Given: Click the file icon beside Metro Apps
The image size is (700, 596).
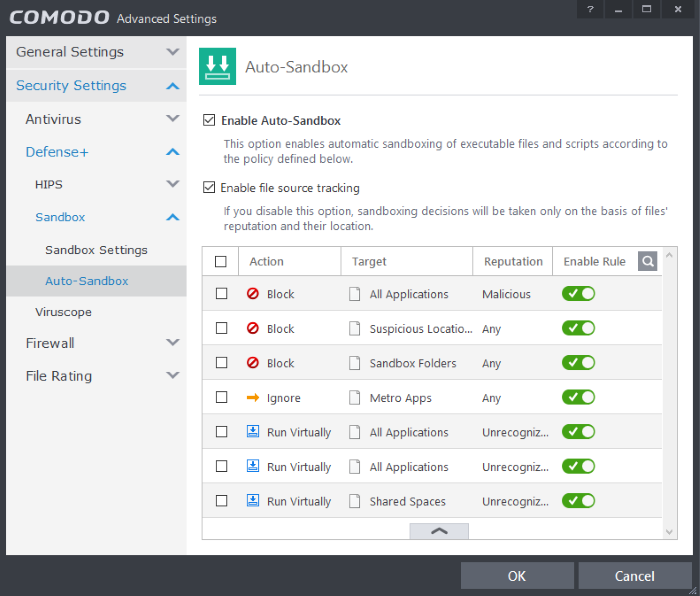Looking at the screenshot, I should (354, 397).
